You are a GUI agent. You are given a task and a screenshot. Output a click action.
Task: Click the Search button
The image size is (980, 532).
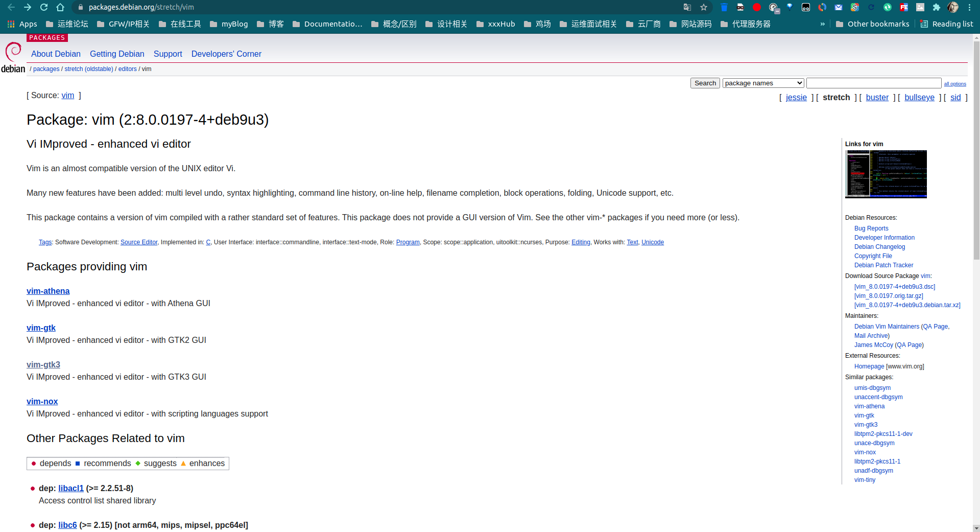[705, 83]
